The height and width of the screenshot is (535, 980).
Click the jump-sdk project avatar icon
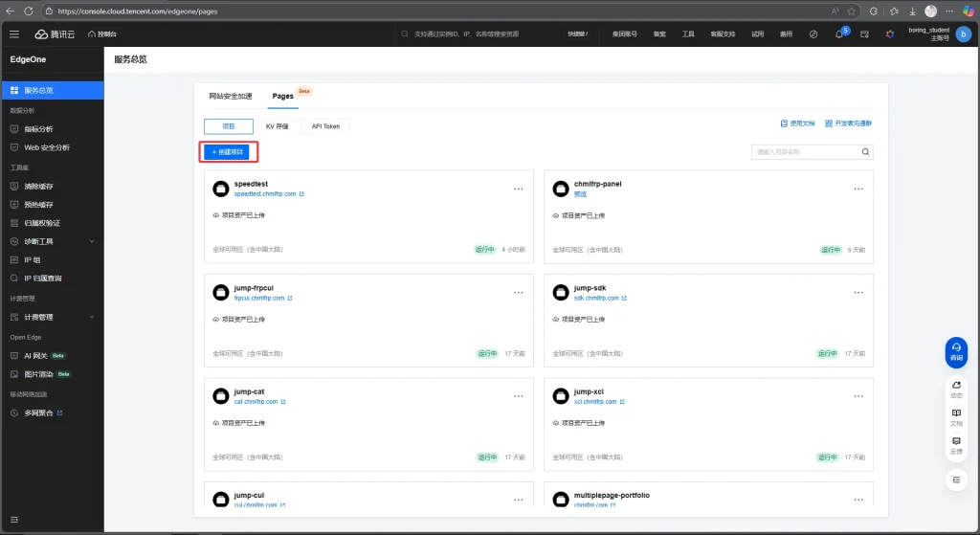[561, 293]
